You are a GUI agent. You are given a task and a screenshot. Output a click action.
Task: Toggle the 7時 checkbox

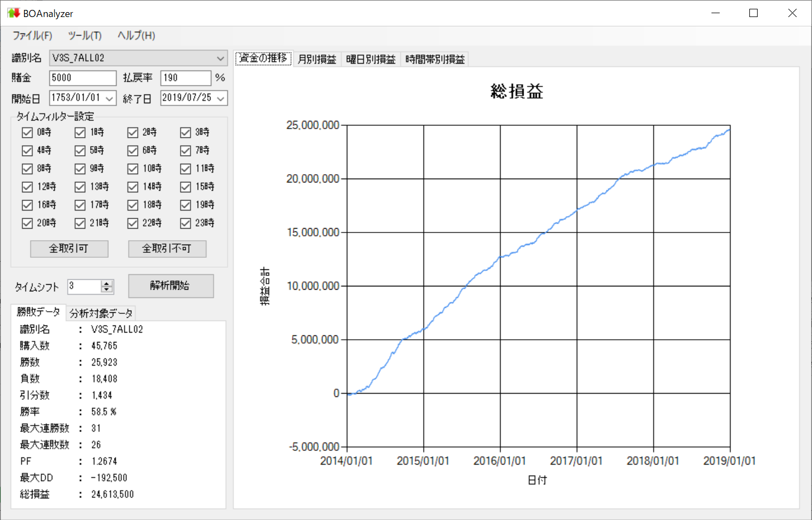pyautogui.click(x=186, y=151)
